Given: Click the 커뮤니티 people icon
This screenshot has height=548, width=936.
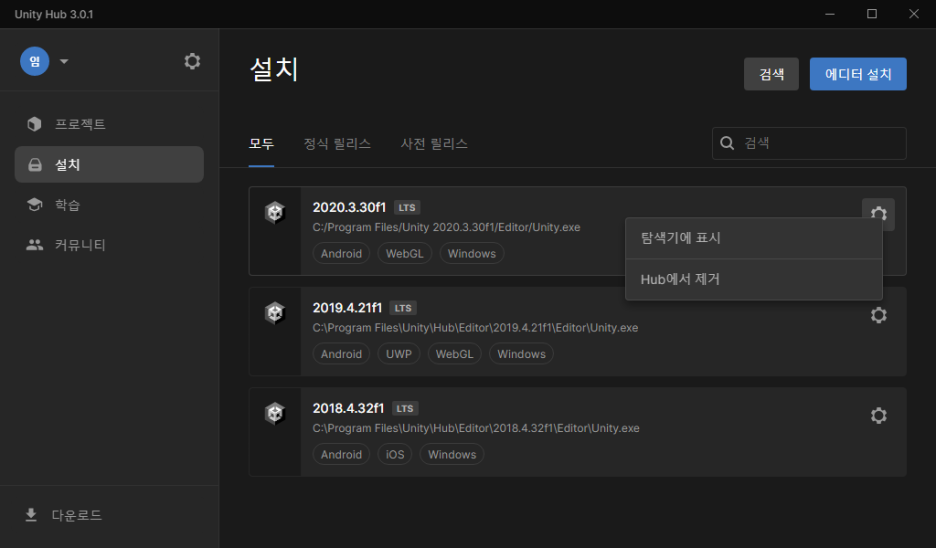Looking at the screenshot, I should pos(35,245).
